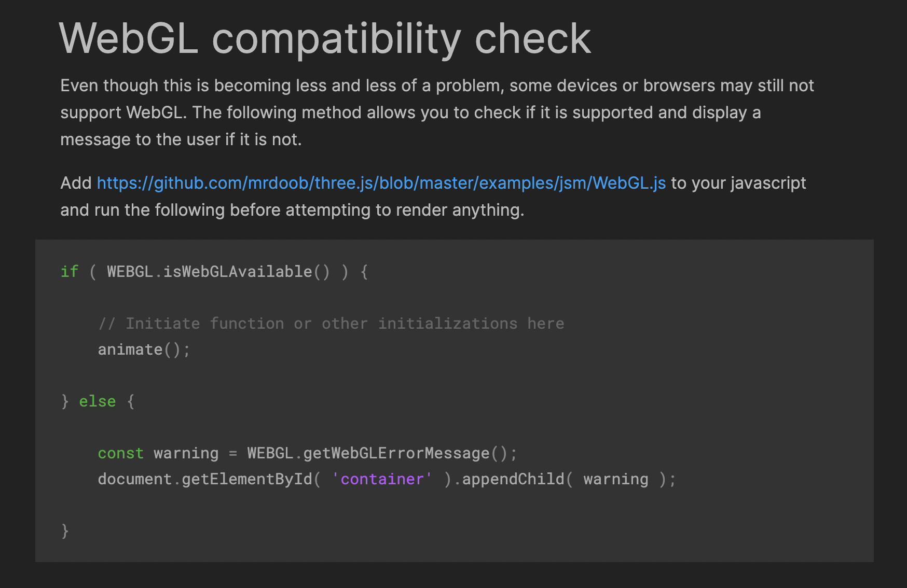Click the text 'to your javascript'

click(739, 183)
